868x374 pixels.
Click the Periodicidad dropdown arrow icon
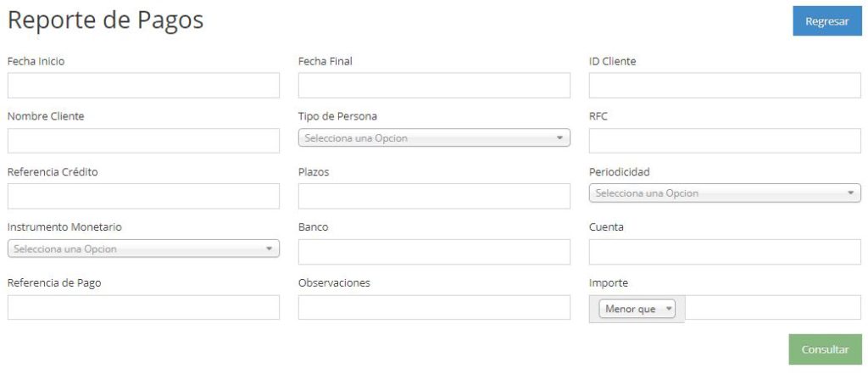click(850, 193)
